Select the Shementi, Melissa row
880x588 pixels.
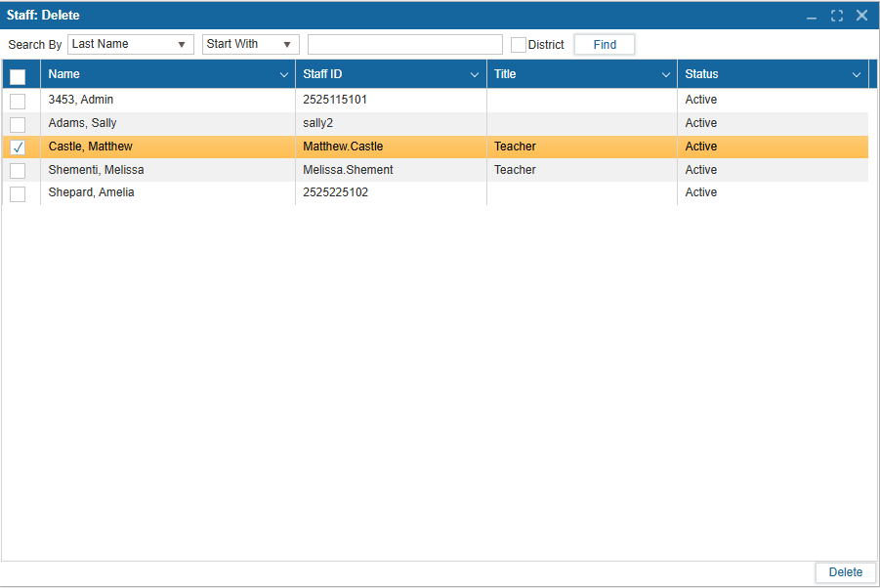click(97, 170)
